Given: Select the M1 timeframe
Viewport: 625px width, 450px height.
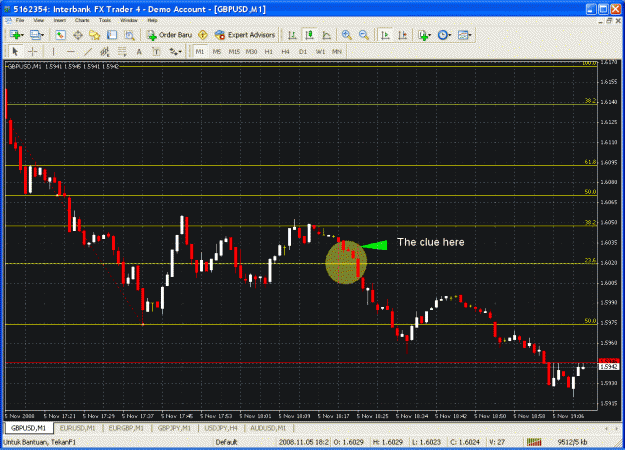Looking at the screenshot, I should 200,51.
